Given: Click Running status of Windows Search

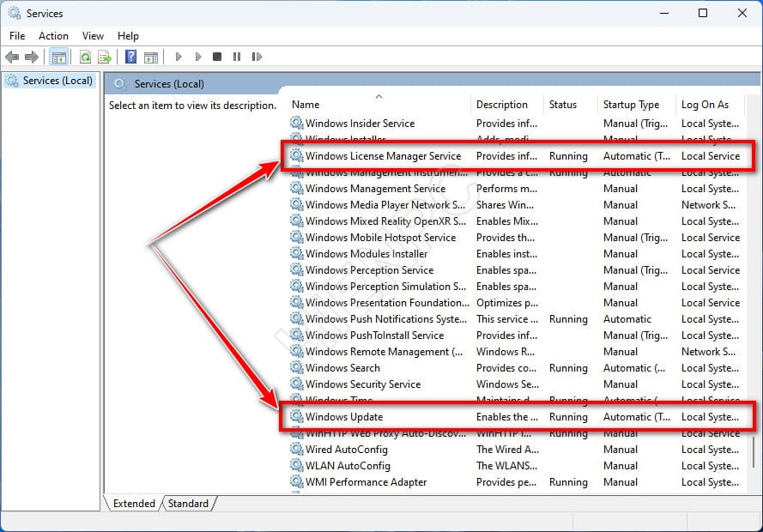Looking at the screenshot, I should pyautogui.click(x=568, y=368).
